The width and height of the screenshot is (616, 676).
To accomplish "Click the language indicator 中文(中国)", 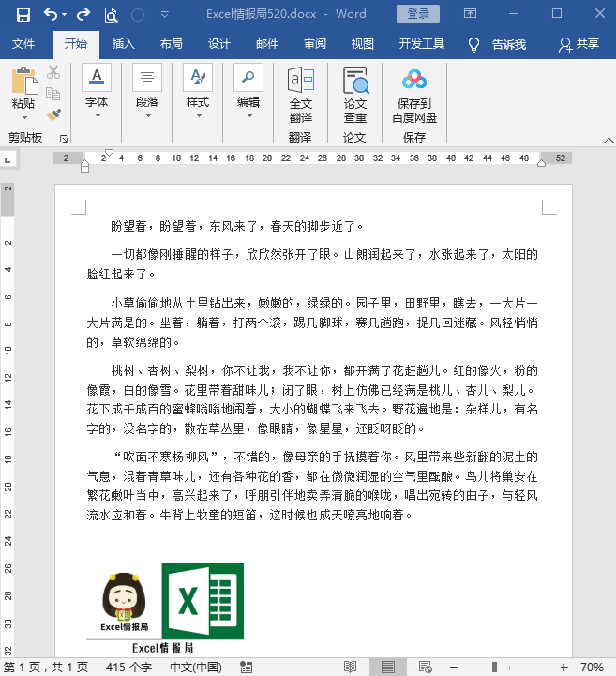I will 196,668.
